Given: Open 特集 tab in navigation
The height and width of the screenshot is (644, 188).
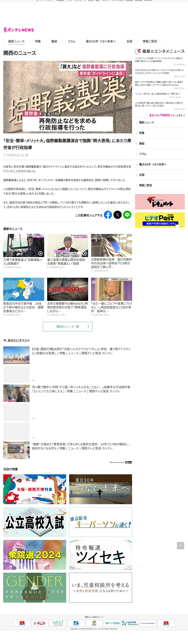Looking at the screenshot, I should 38,41.
